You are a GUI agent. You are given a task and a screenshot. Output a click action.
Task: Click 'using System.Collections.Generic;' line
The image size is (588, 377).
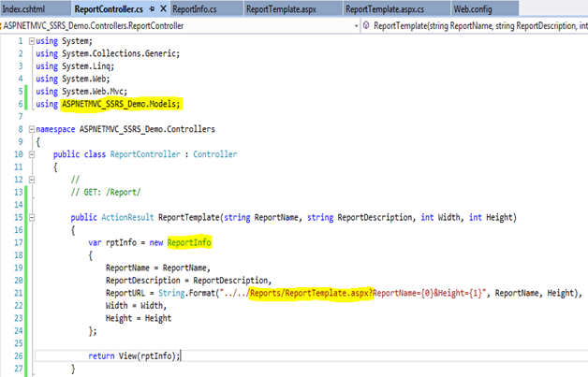pyautogui.click(x=108, y=53)
